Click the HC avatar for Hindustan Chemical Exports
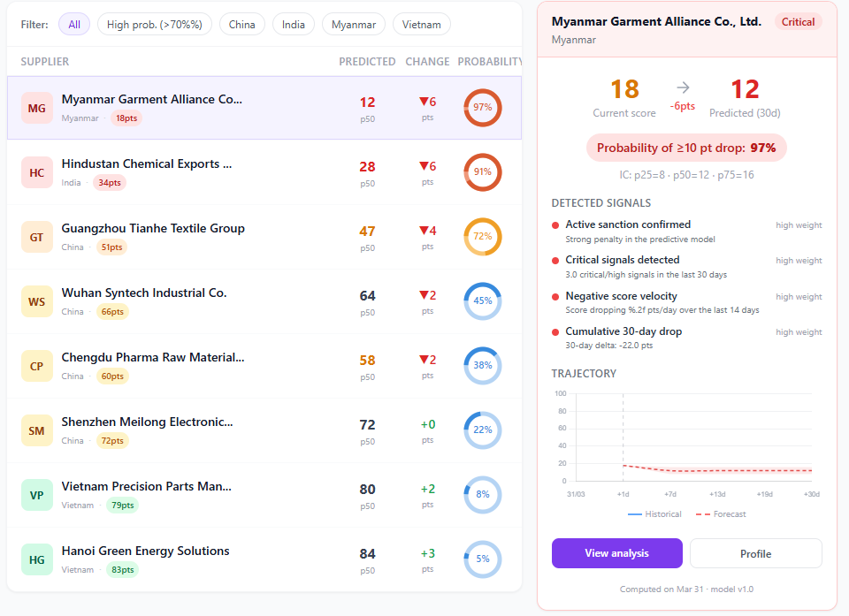This screenshot has height=616, width=849. pyautogui.click(x=35, y=172)
